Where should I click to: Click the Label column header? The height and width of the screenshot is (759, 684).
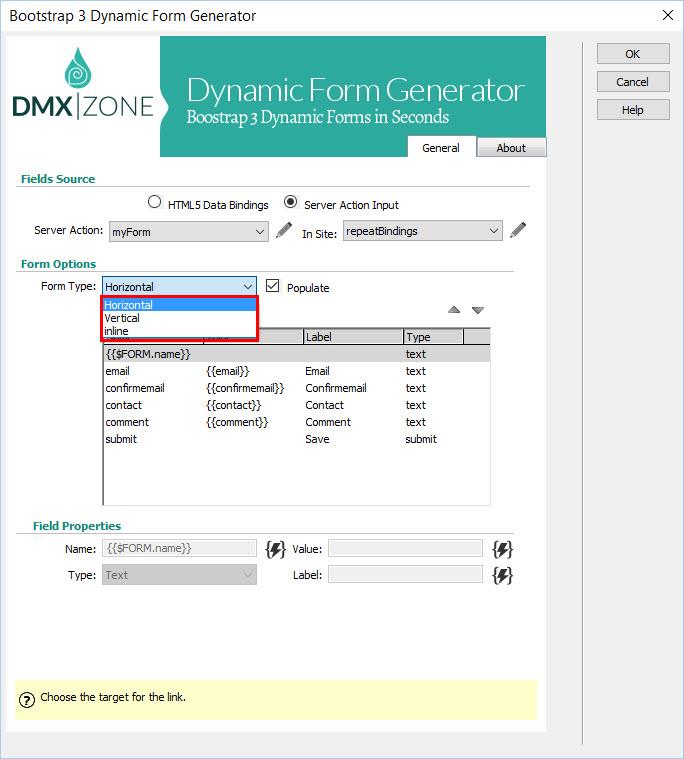pyautogui.click(x=353, y=336)
